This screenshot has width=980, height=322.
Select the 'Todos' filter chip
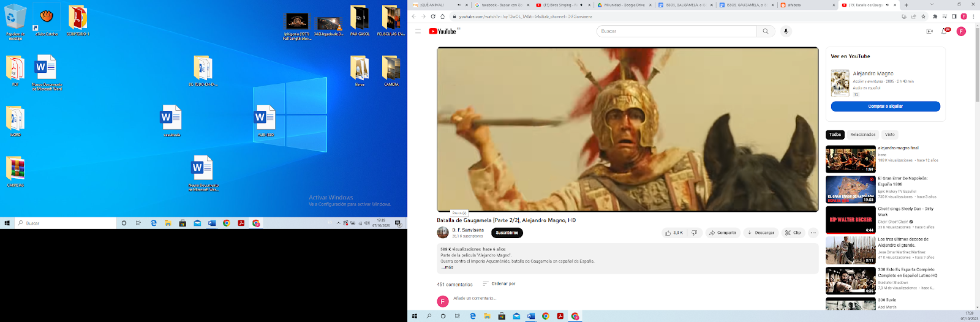tap(835, 135)
